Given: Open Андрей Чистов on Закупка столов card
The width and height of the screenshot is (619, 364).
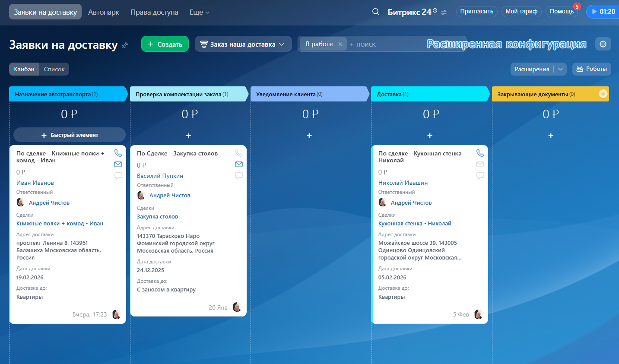Looking at the screenshot, I should (x=170, y=195).
